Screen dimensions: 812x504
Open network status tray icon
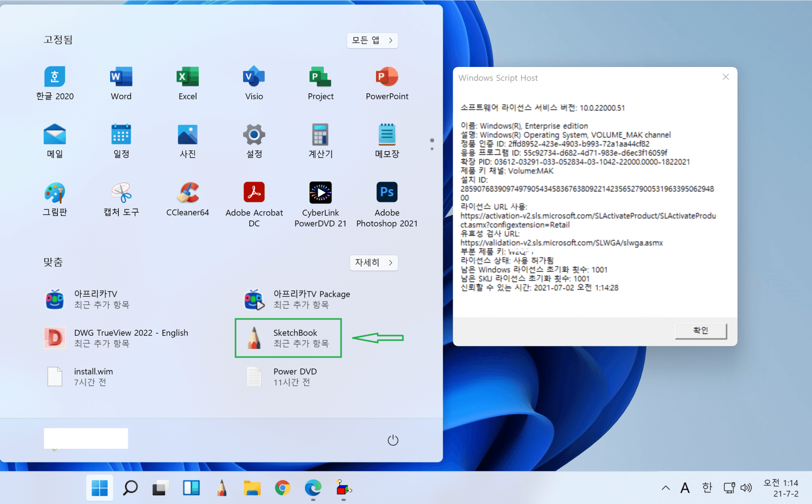click(x=729, y=488)
